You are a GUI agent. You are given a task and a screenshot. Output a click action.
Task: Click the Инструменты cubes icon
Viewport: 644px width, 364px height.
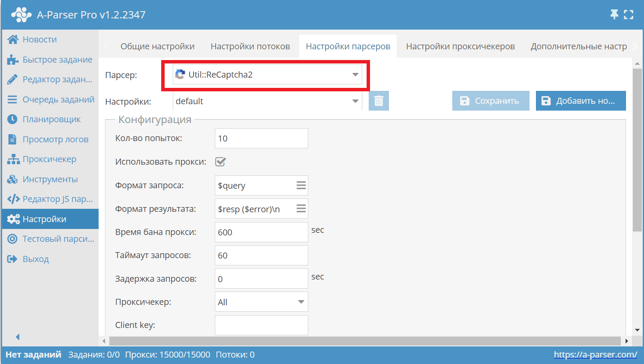12,179
